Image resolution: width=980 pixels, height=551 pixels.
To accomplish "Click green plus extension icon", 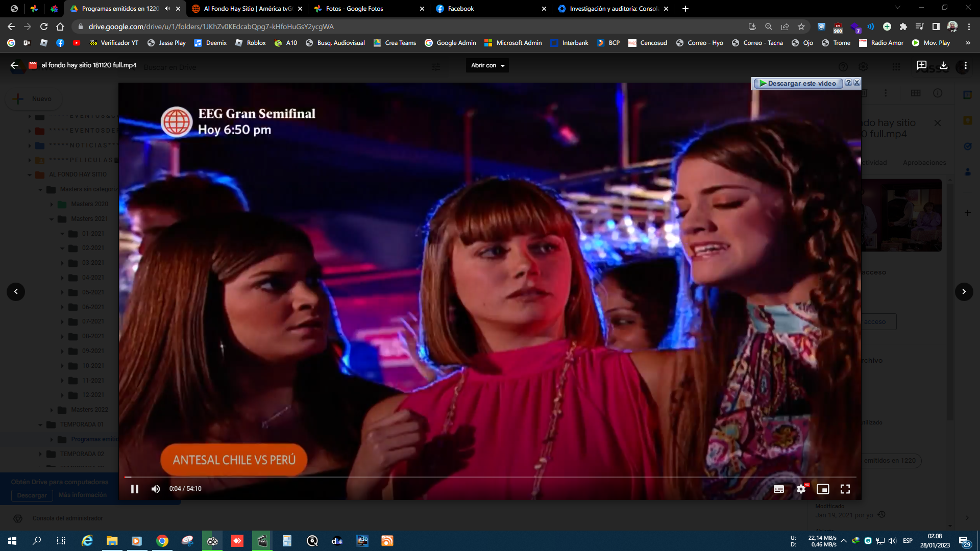I will pyautogui.click(x=887, y=27).
